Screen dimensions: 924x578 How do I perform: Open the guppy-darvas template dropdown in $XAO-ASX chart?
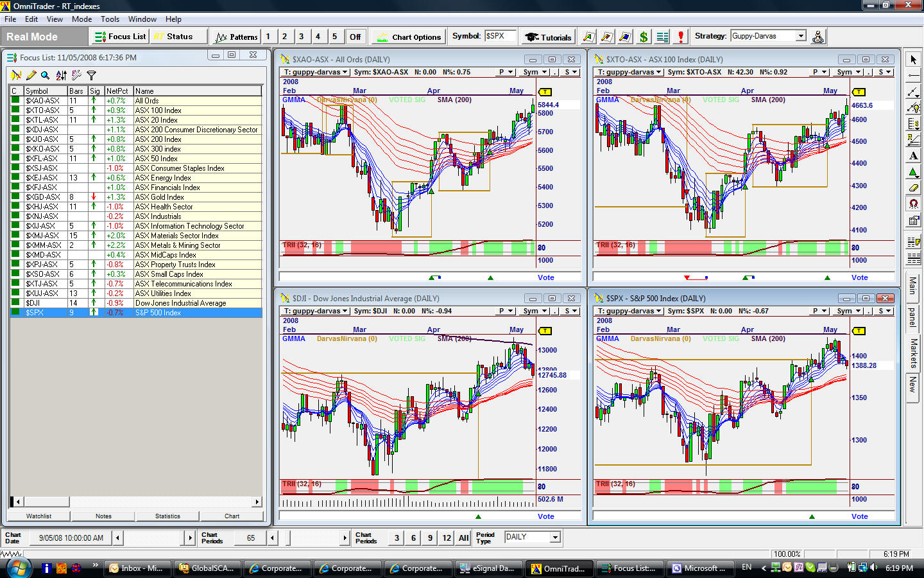[316, 72]
